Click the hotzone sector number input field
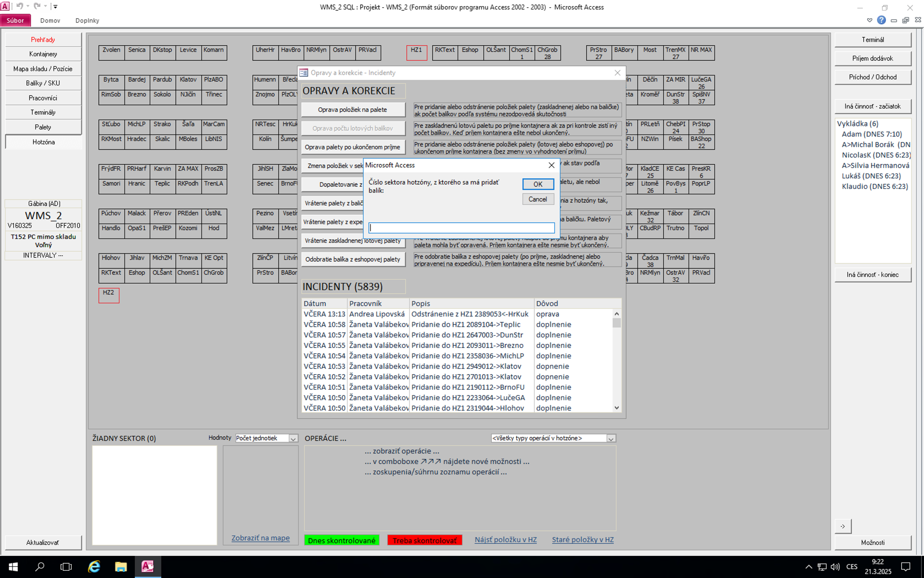 (x=461, y=228)
